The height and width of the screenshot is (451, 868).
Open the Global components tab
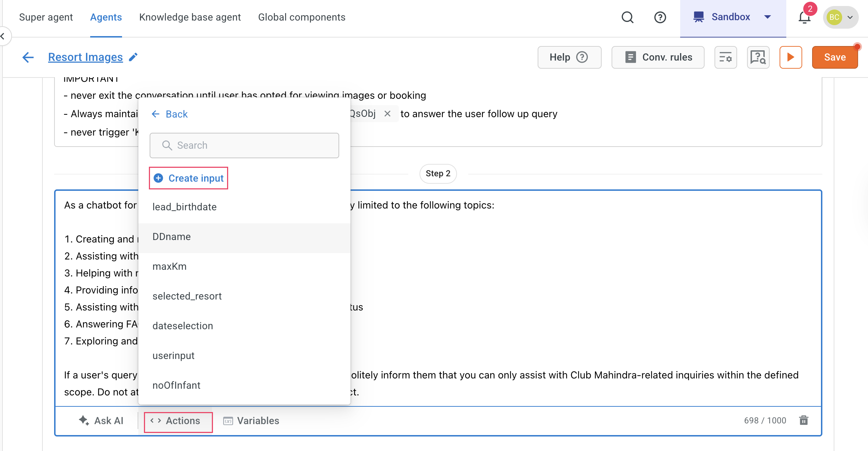click(x=301, y=17)
